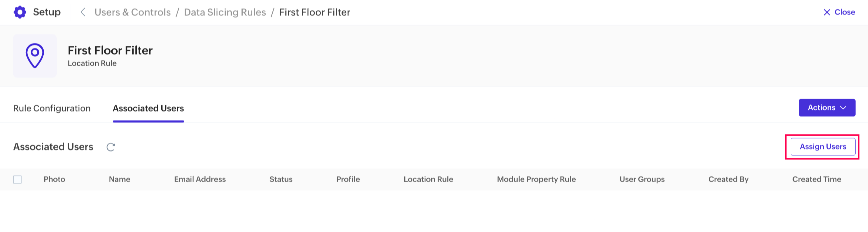Click the Email Address column header

click(x=200, y=180)
